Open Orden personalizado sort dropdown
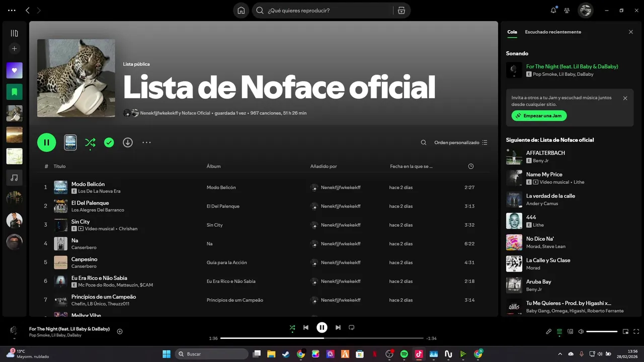The height and width of the screenshot is (362, 644). pos(461,143)
